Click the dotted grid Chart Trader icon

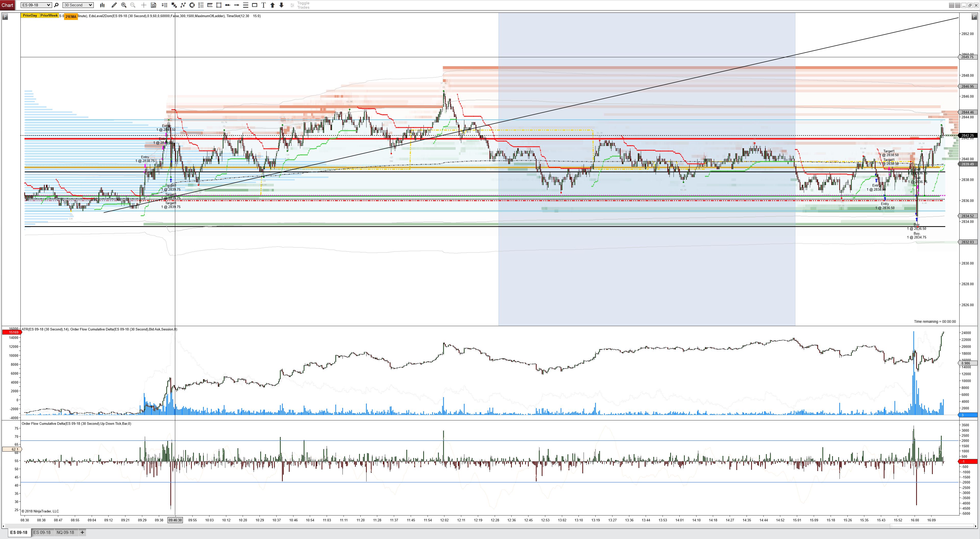[164, 5]
